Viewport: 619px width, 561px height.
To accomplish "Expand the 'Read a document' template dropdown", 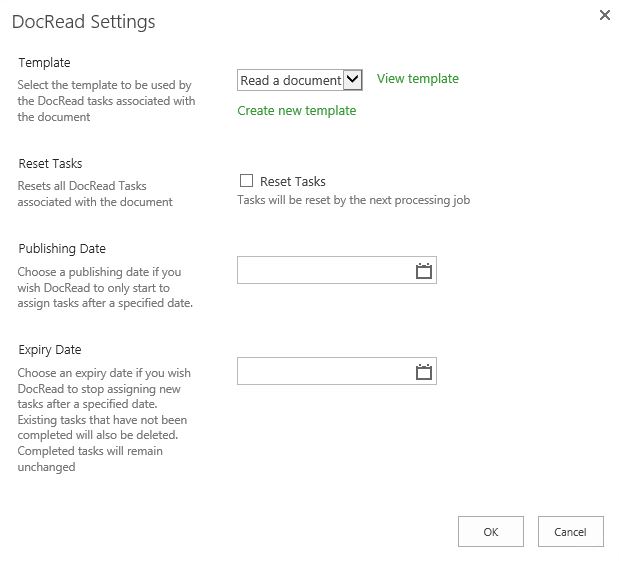I will (x=351, y=80).
